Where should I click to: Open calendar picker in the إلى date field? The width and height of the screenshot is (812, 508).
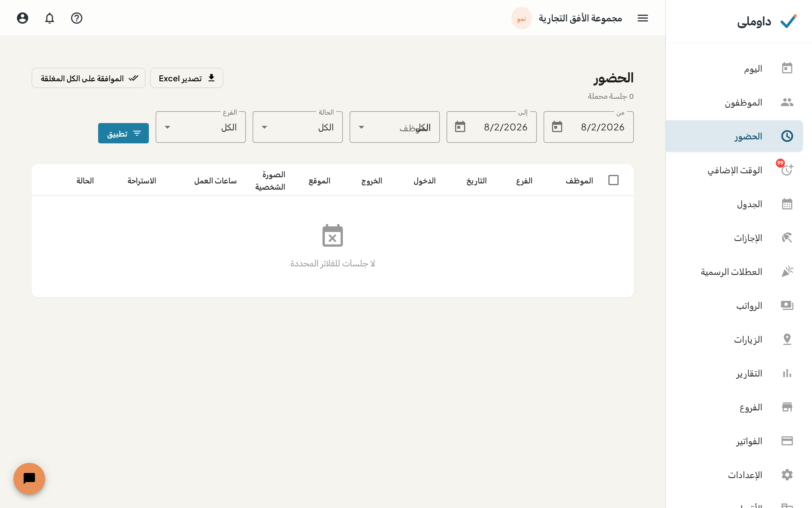[x=460, y=127]
